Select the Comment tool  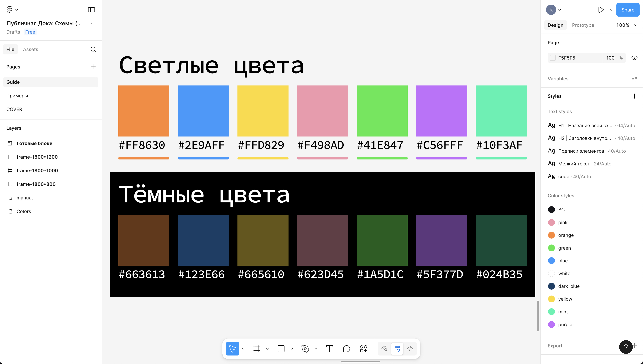(346, 348)
